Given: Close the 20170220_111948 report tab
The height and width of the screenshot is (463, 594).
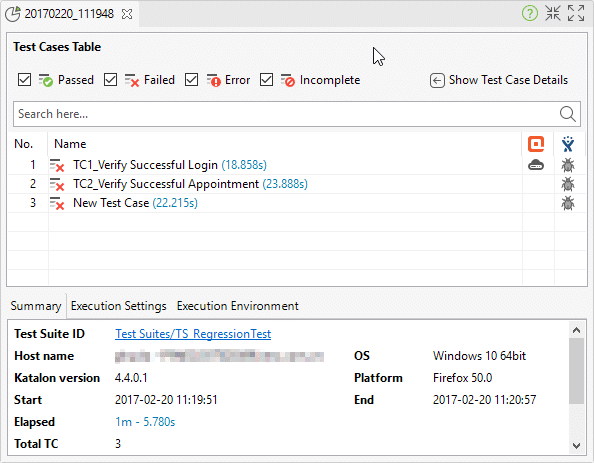Looking at the screenshot, I should pyautogui.click(x=127, y=14).
